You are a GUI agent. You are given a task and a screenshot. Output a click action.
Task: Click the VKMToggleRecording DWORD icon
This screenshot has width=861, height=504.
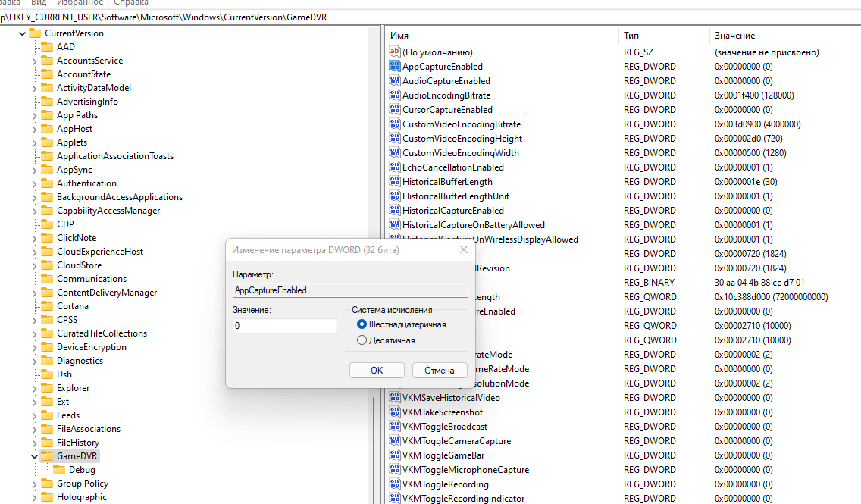pos(394,483)
